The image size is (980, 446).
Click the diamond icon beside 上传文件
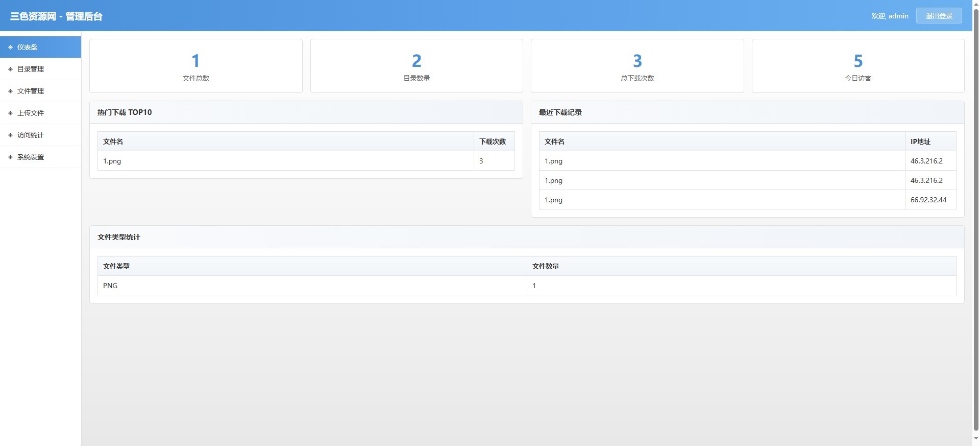coord(10,113)
